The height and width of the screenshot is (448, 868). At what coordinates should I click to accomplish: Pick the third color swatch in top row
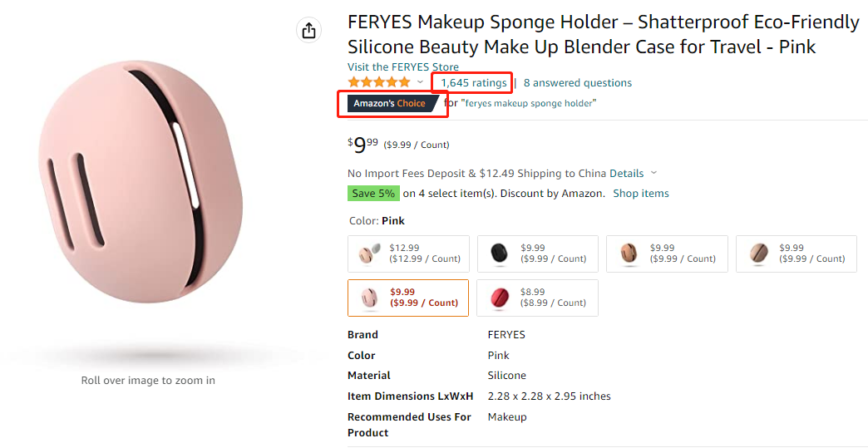point(667,254)
